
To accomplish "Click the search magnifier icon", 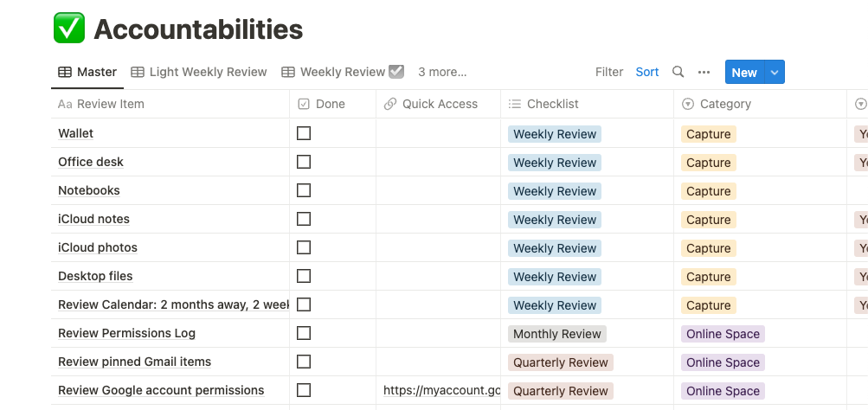I will (x=678, y=72).
